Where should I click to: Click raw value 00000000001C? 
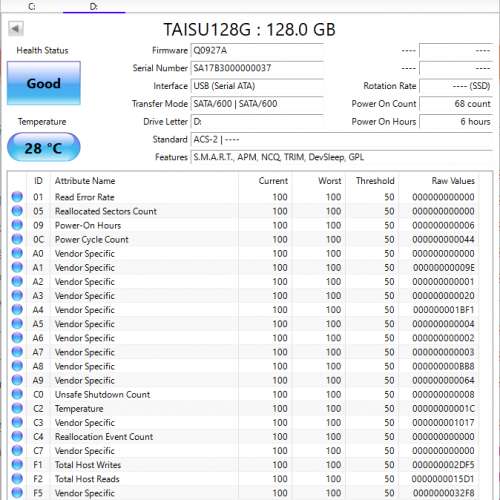443,408
